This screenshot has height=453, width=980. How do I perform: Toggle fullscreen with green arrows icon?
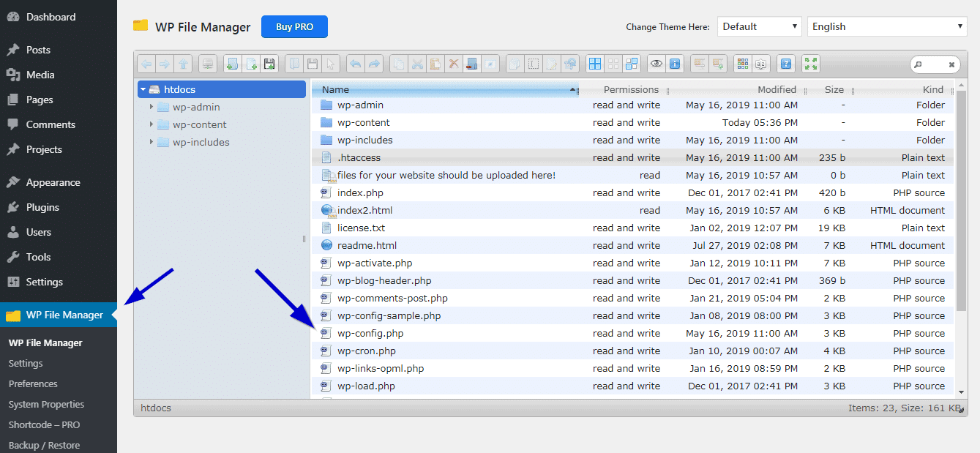(811, 64)
